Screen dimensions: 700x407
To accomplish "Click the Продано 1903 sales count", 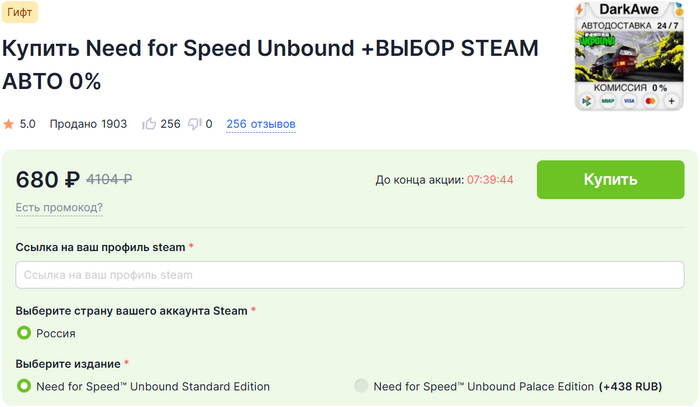I will point(86,124).
